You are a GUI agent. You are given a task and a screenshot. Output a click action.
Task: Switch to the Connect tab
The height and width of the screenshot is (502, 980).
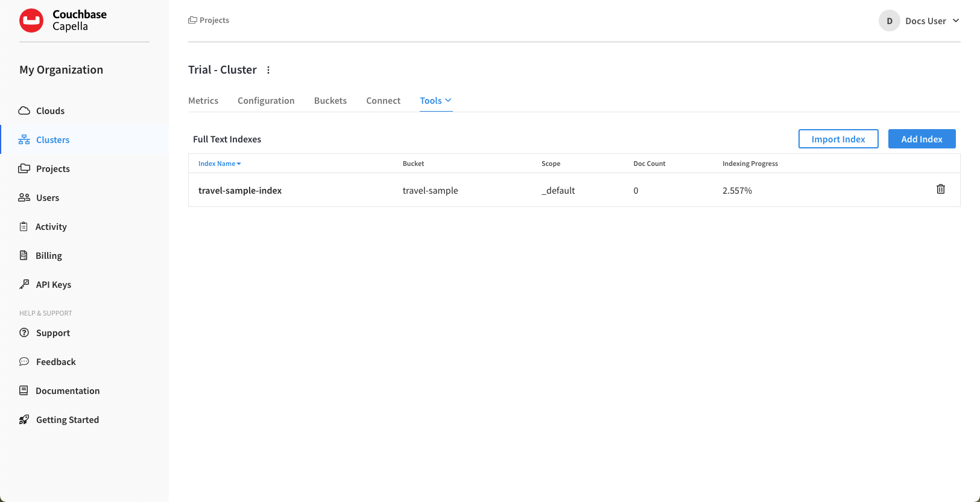pyautogui.click(x=383, y=100)
